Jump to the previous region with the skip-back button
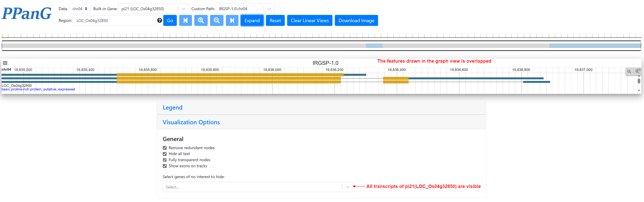This screenshot has height=202, width=644. [185, 20]
